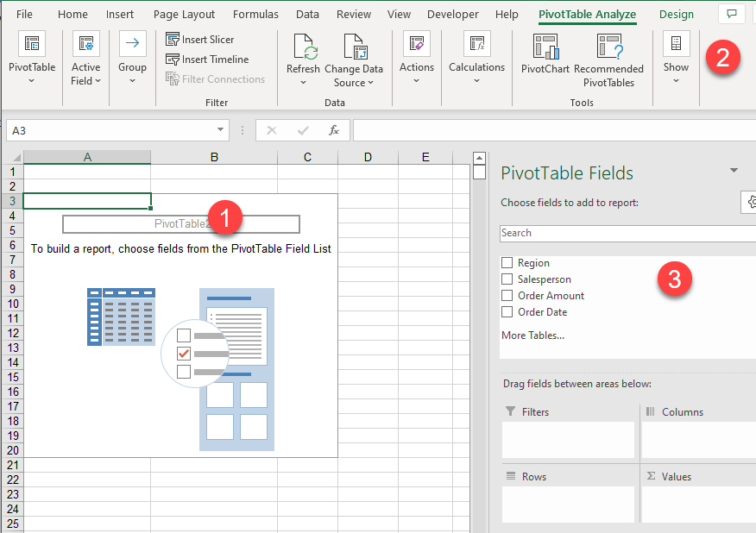Screen dimensions: 756x533
Task: Enable the Salesperson field
Action: [506, 279]
